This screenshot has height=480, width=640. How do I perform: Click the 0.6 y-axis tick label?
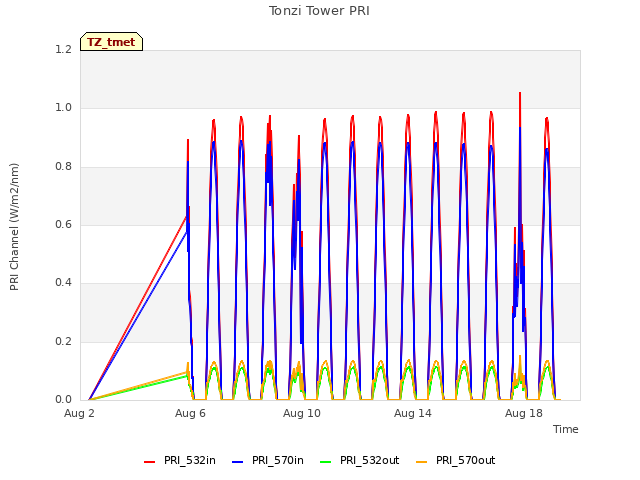click(63, 224)
